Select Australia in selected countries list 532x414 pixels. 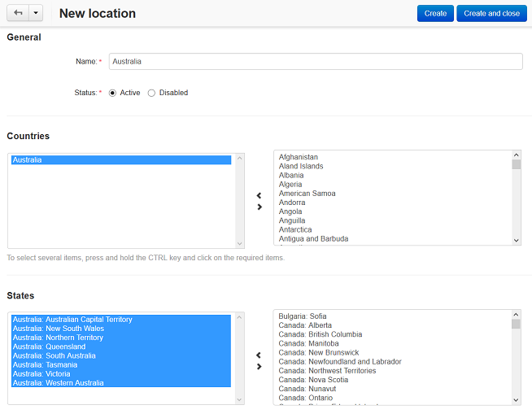(121, 160)
